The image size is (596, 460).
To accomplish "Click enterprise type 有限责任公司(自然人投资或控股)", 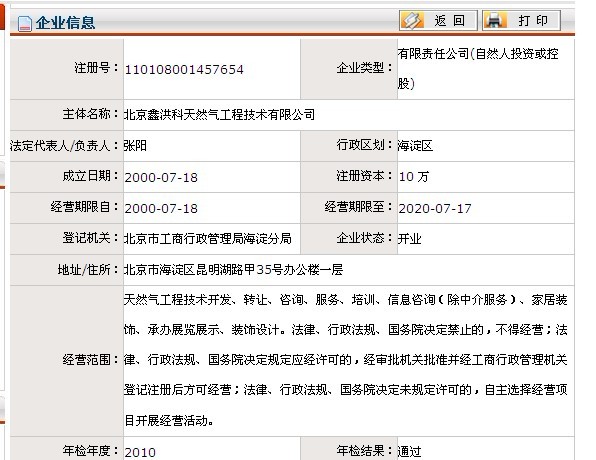I will coord(478,68).
